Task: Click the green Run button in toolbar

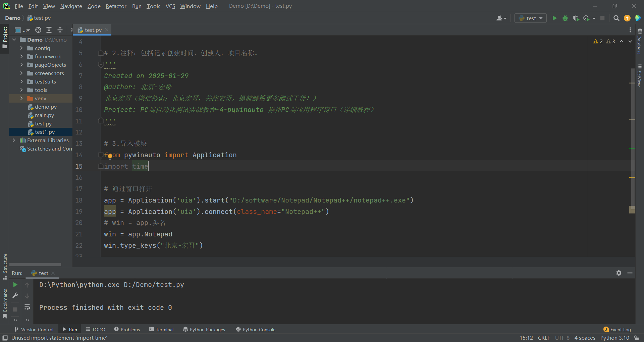Action: pyautogui.click(x=554, y=18)
